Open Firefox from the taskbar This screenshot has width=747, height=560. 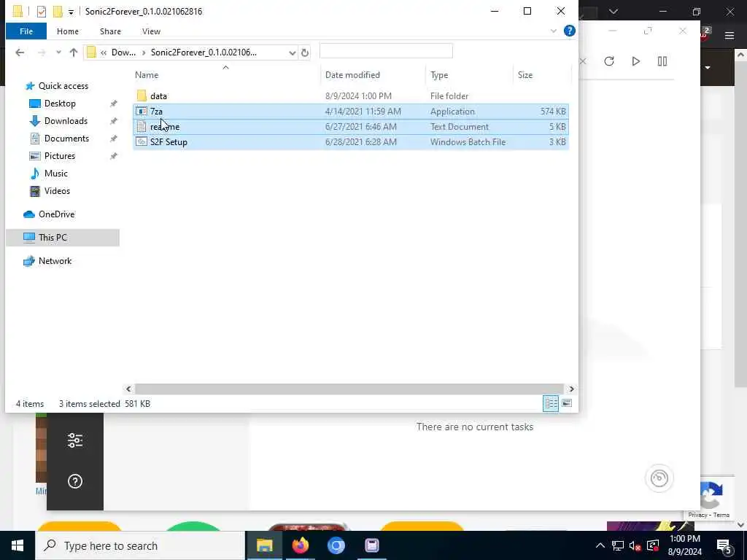tap(300, 545)
